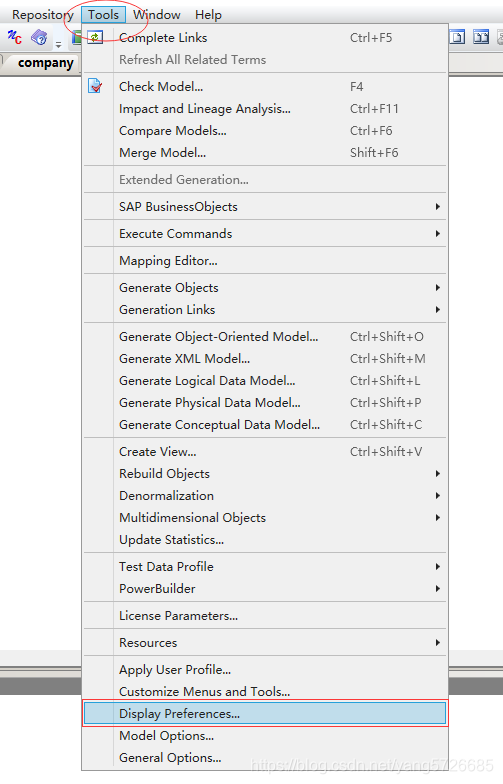Image resolution: width=503 pixels, height=784 pixels.
Task: Choose Check Model... from menu
Action: click(x=265, y=86)
